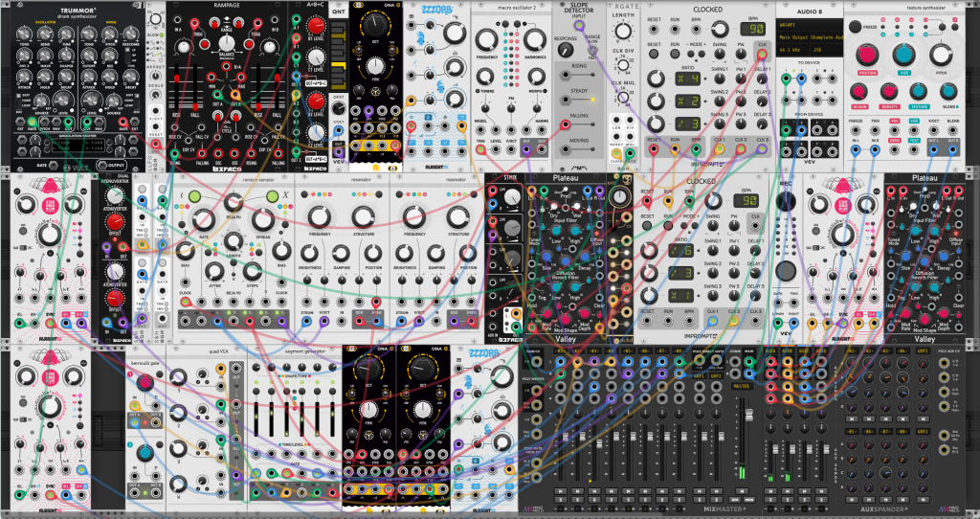This screenshot has width=980, height=519.
Task: Click the DIV input jack on RGATE
Action: coord(629,121)
